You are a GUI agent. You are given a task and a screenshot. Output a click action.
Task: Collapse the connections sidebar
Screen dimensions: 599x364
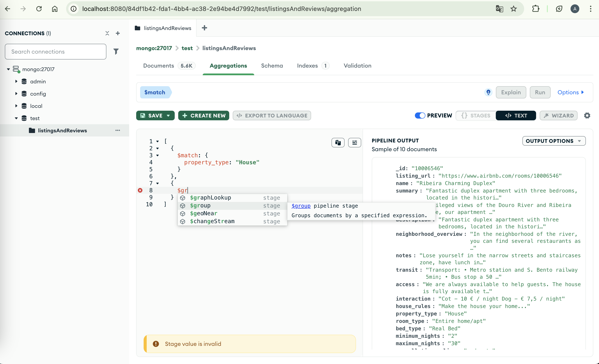(107, 33)
